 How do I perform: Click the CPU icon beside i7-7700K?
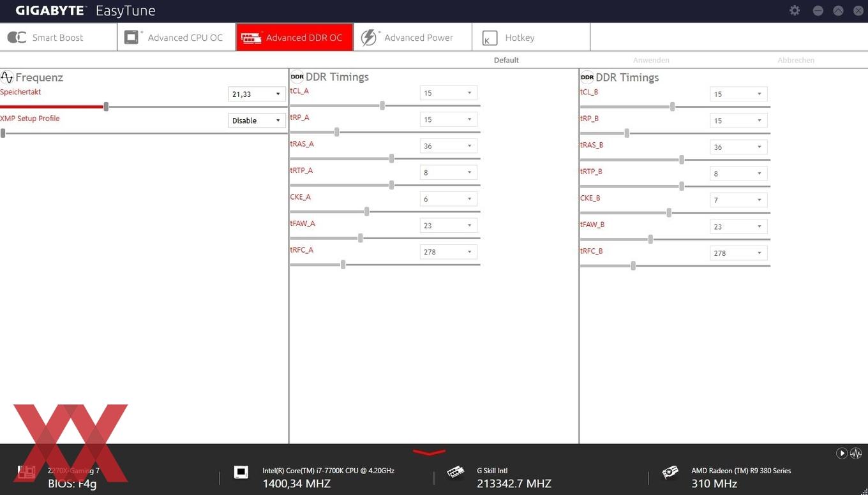(241, 472)
